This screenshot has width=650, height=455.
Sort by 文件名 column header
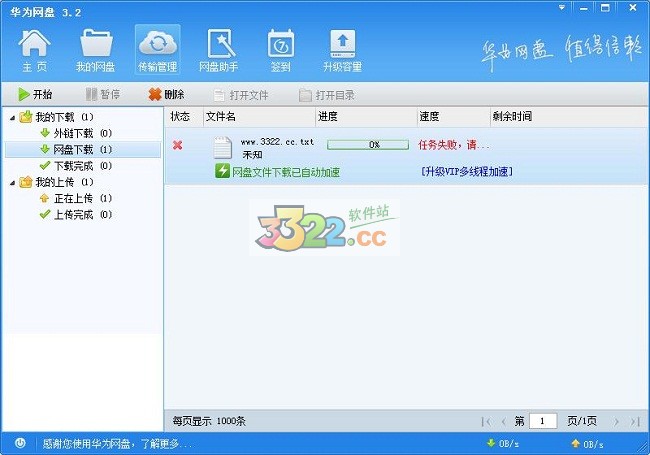260,117
